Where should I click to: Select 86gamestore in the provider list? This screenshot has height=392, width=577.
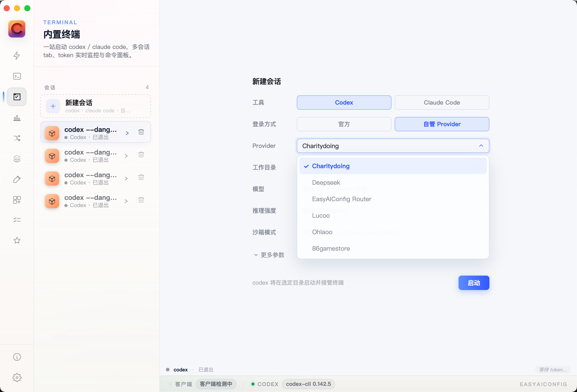tap(393, 249)
